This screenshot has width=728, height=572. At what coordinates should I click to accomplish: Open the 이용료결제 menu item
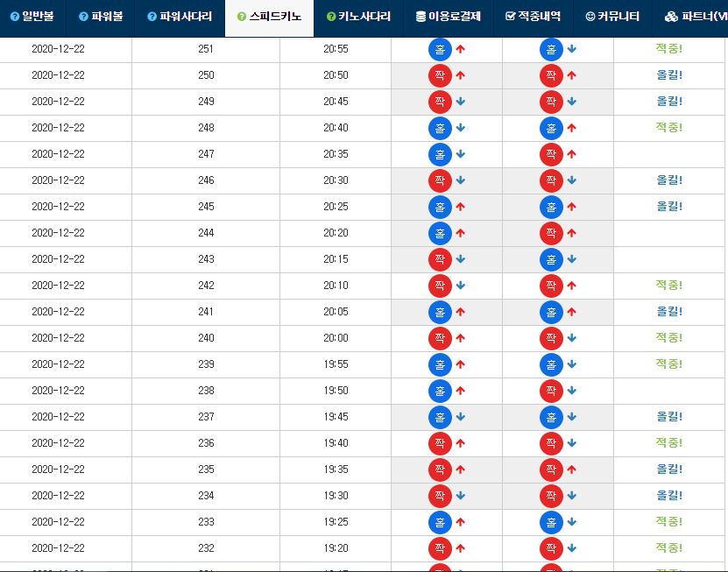(448, 17)
